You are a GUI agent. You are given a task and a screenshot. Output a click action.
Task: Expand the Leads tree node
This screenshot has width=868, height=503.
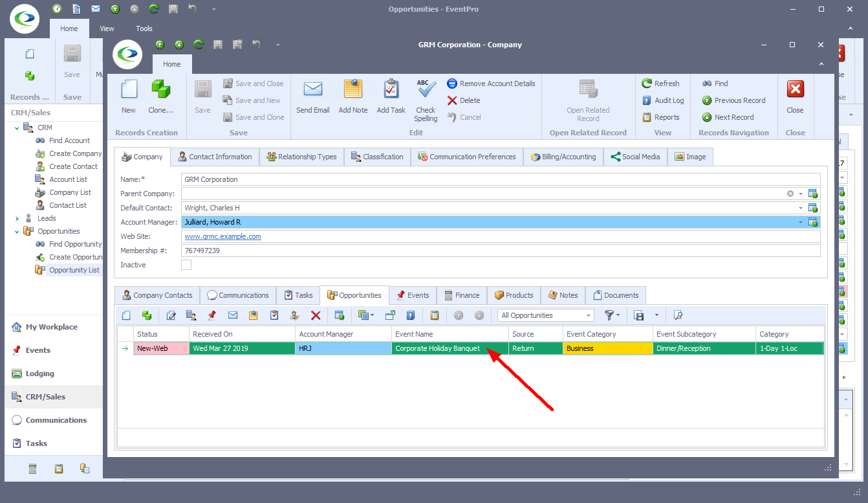tap(17, 218)
